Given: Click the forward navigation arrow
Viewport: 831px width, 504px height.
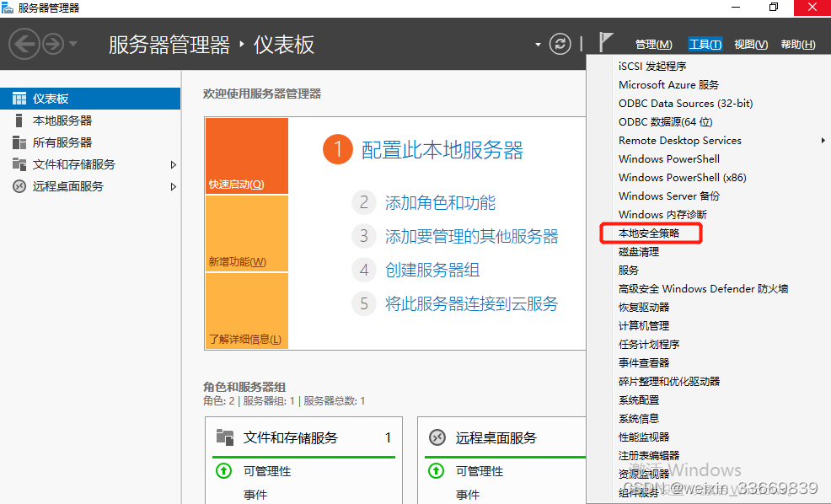Looking at the screenshot, I should tap(53, 44).
